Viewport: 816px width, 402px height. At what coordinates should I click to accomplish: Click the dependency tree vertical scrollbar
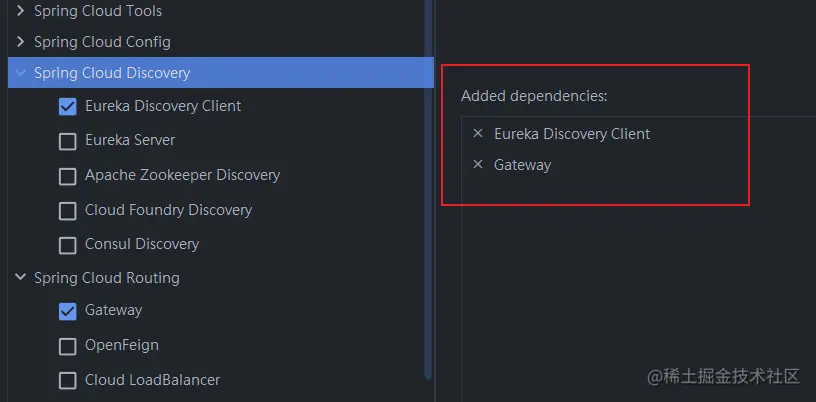tap(429, 200)
